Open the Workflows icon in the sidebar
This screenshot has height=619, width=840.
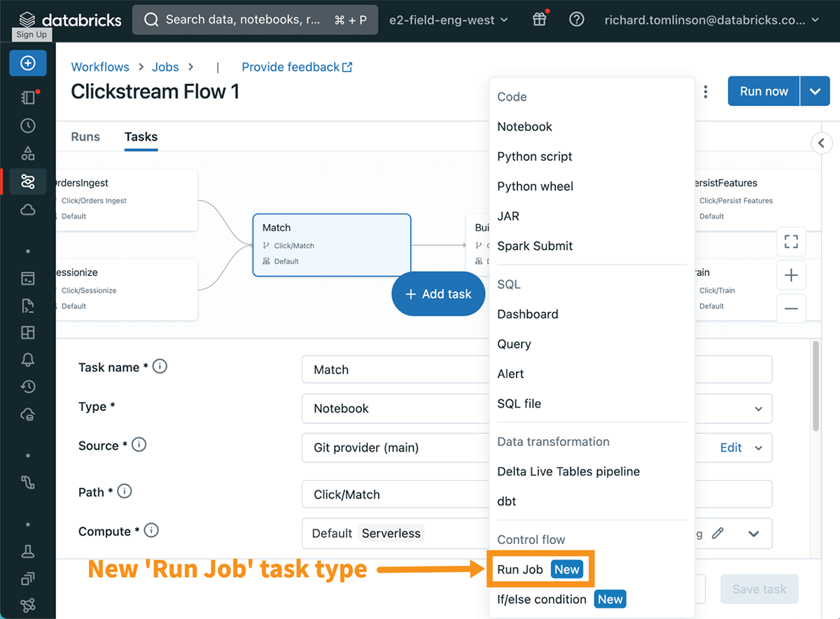pyautogui.click(x=28, y=181)
